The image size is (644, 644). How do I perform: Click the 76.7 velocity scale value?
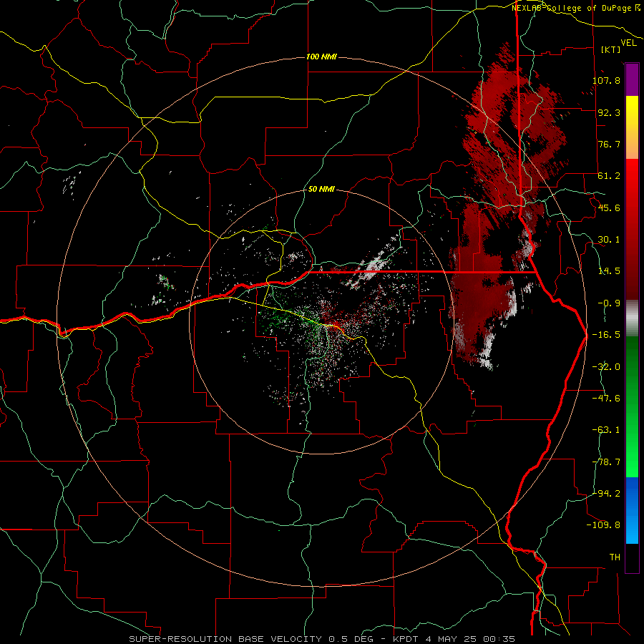[609, 144]
